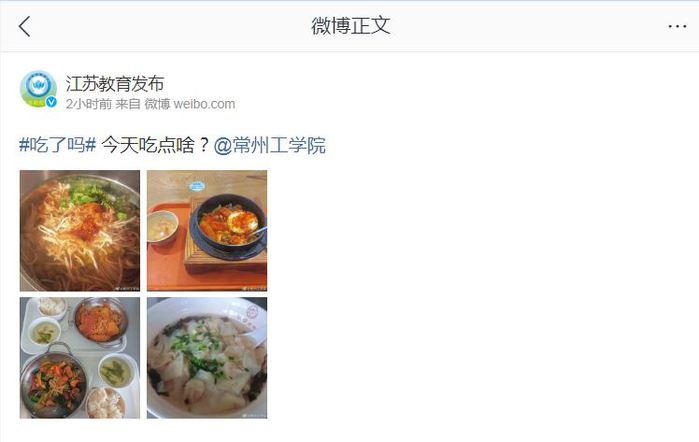Open the 江苏教育发布 profile avatar
699x442 pixels.
click(38, 88)
